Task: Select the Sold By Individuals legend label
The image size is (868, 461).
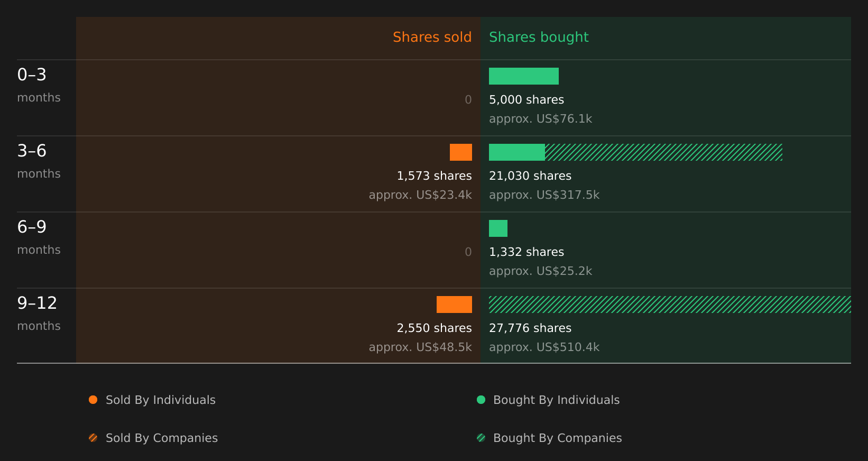Action: click(x=161, y=400)
